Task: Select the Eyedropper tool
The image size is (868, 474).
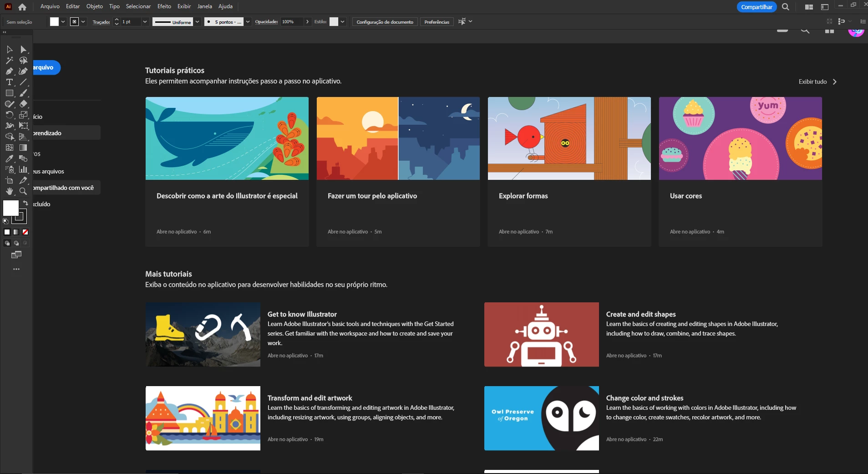Action: 9,158
